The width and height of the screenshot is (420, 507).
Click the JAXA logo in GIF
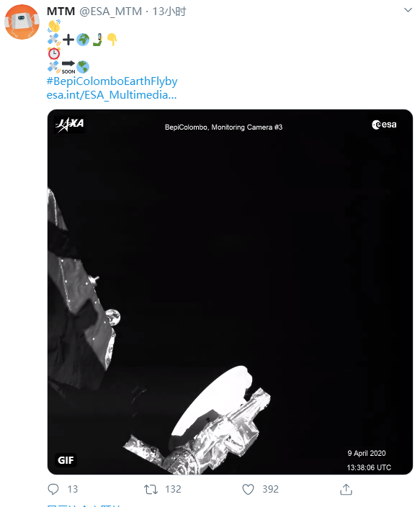click(x=70, y=125)
